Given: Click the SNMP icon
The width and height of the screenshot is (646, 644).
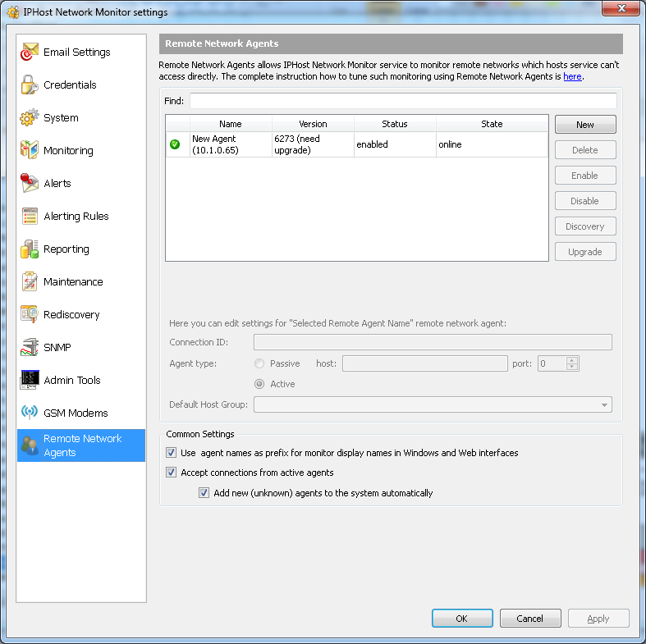Looking at the screenshot, I should (30, 348).
